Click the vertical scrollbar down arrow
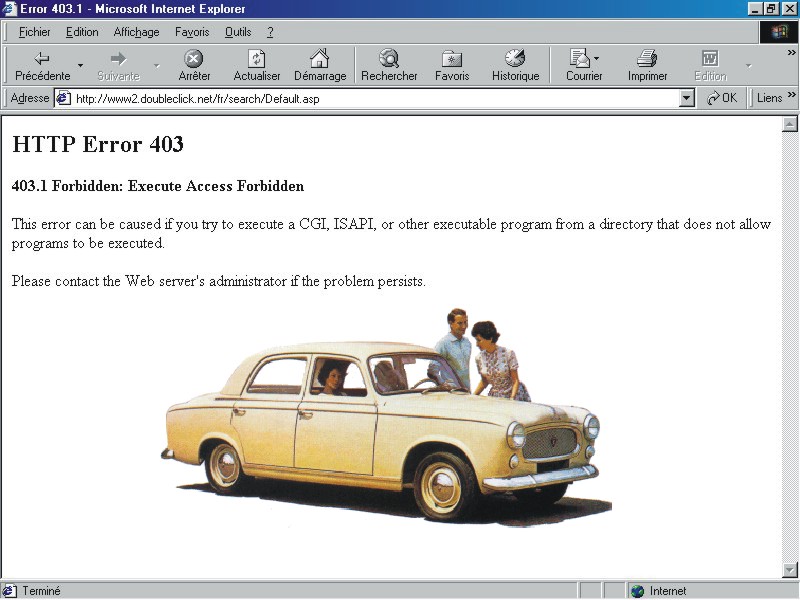 click(789, 570)
